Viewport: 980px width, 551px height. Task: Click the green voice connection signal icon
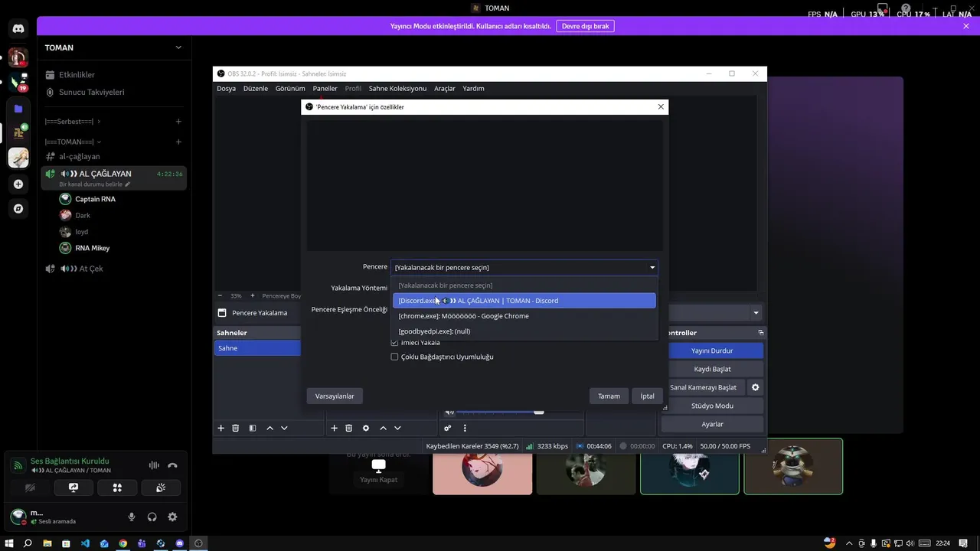tap(18, 465)
